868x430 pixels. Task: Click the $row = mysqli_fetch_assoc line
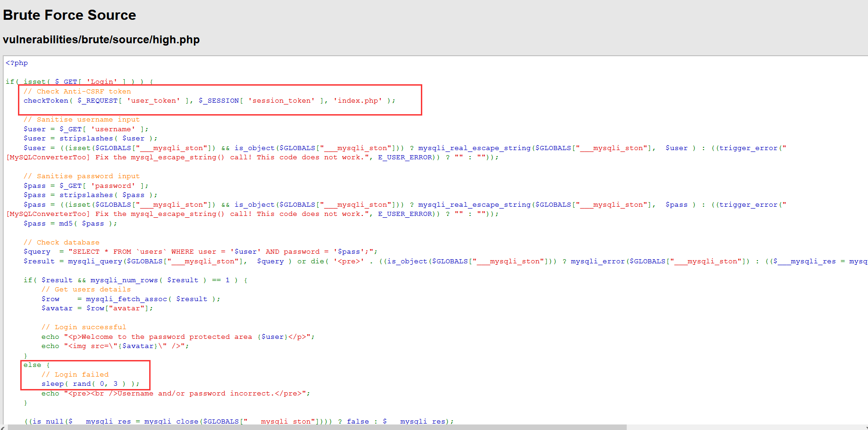(x=131, y=299)
